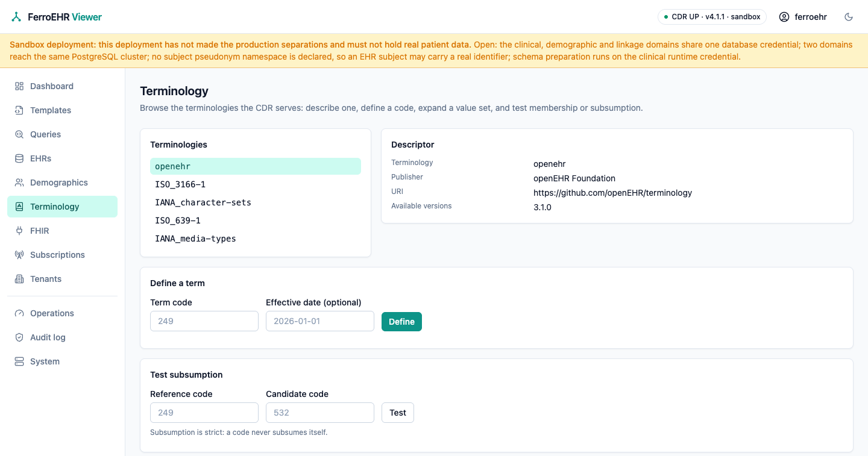Open the Dashboard page
Screen dimensions: 868x456
pos(62,86)
